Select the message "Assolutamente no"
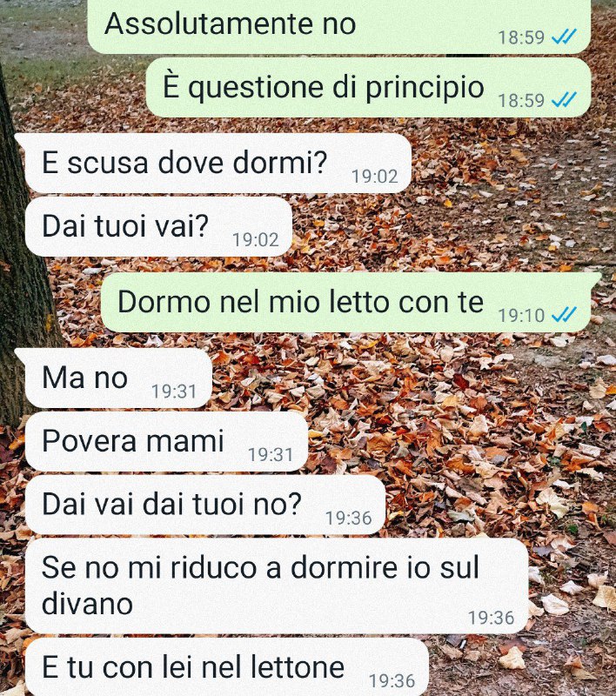Image resolution: width=616 pixels, height=696 pixels. click(x=339, y=26)
